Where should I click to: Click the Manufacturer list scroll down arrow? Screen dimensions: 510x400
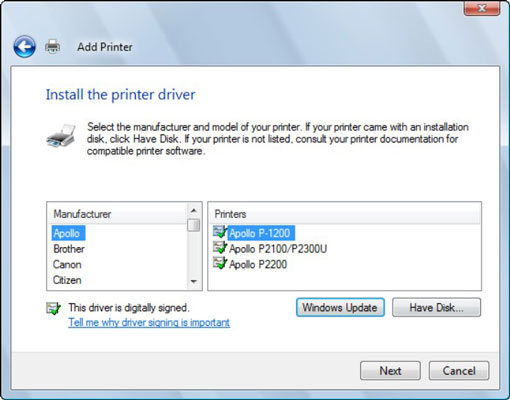pyautogui.click(x=194, y=282)
